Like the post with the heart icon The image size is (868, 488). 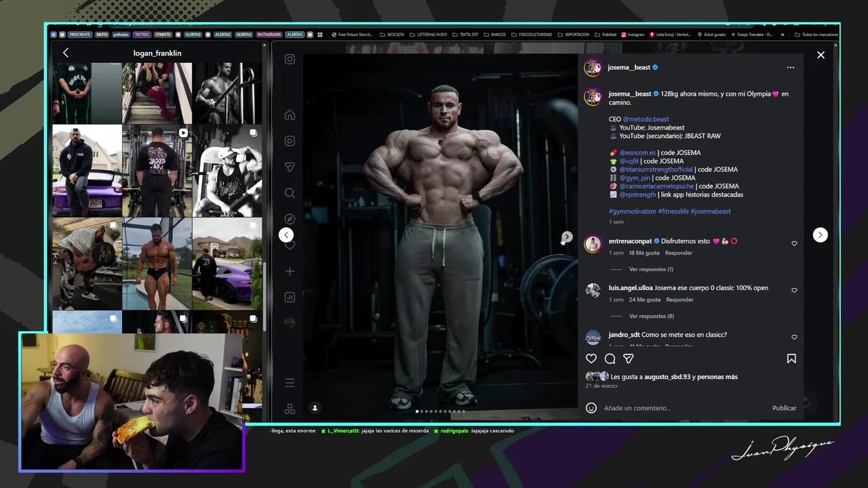point(591,359)
